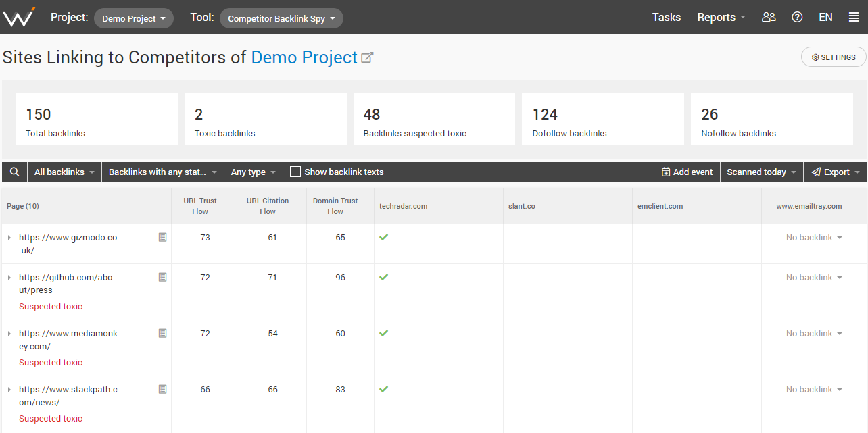The height and width of the screenshot is (433, 868).
Task: Open the help question mark icon
Action: (x=797, y=17)
